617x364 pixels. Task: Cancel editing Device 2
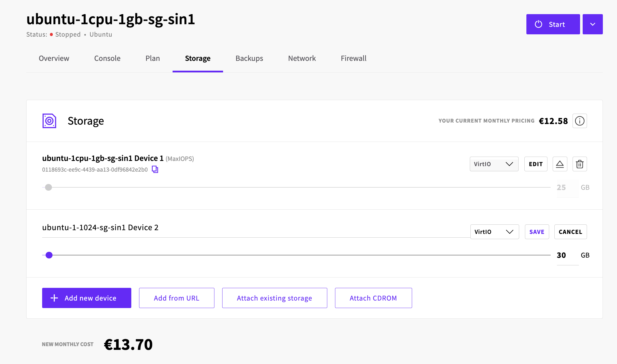pos(571,232)
